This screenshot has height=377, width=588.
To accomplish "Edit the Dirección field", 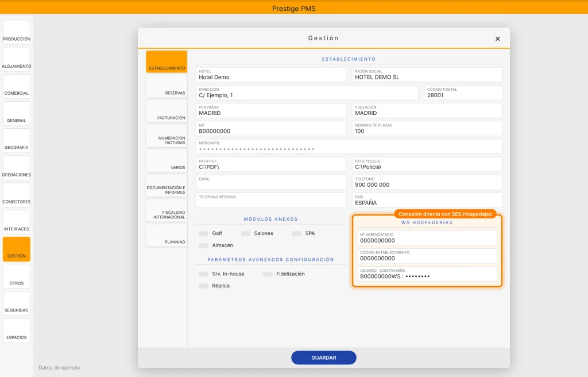I will (x=307, y=93).
